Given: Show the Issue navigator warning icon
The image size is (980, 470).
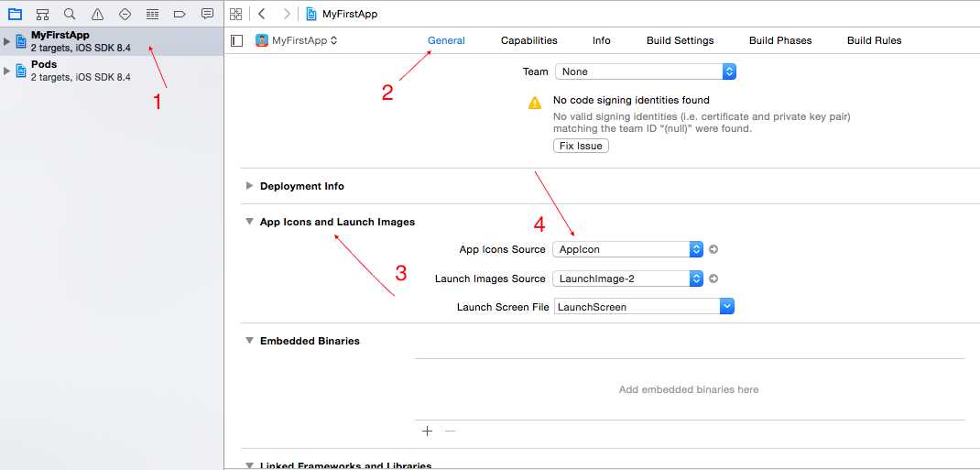Looking at the screenshot, I should pyautogui.click(x=97, y=14).
